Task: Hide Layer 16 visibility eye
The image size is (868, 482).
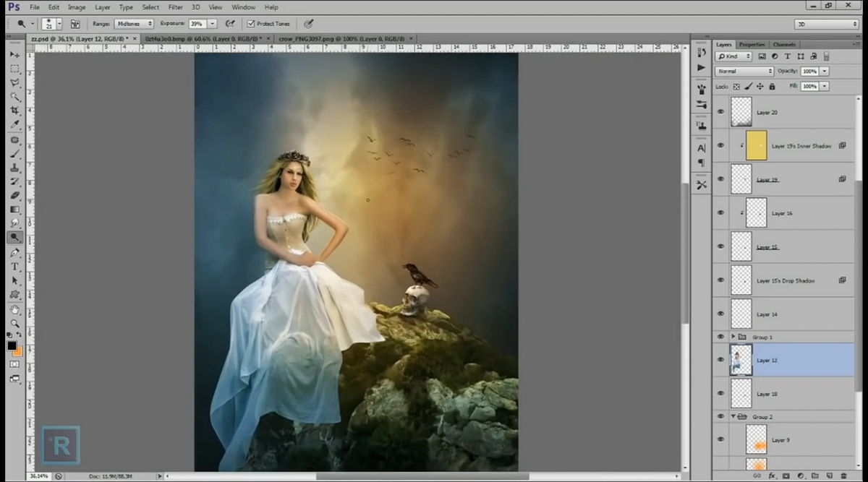Action: [x=720, y=212]
